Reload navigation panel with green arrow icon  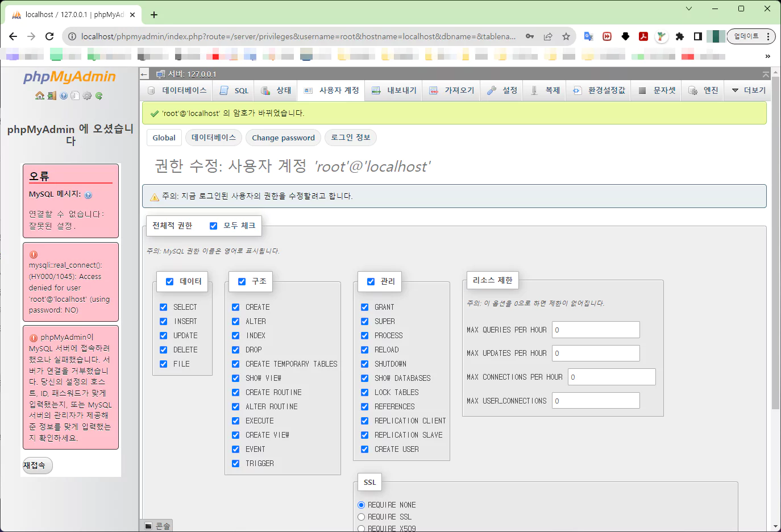[x=99, y=95]
